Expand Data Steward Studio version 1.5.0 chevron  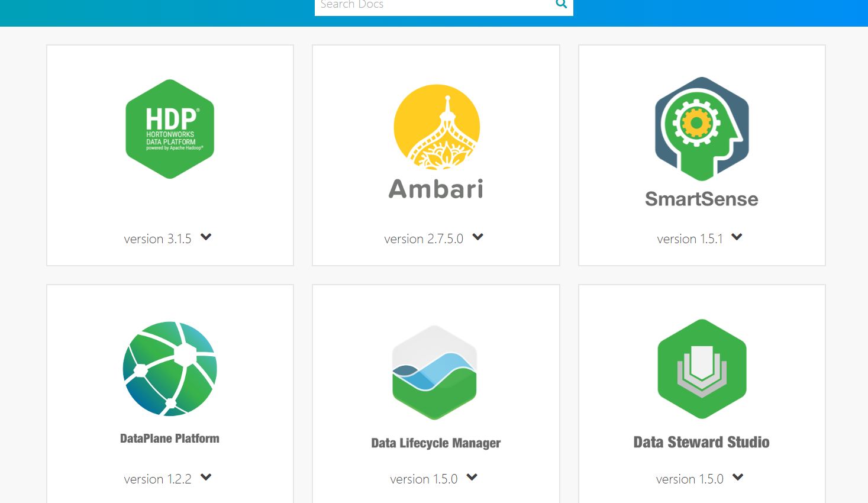pos(738,478)
